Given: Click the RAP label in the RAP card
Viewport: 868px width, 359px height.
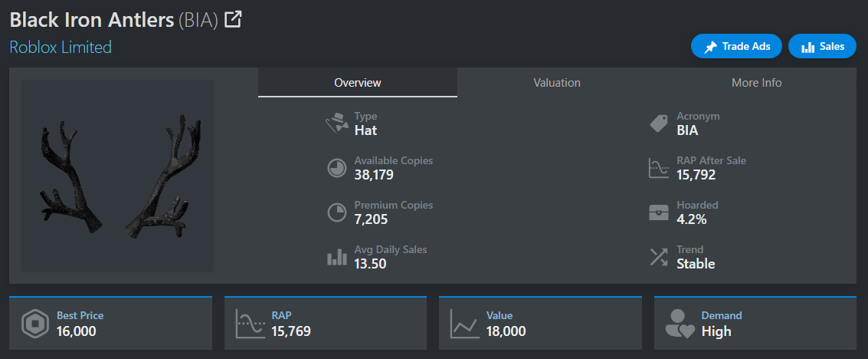Looking at the screenshot, I should tap(281, 316).
